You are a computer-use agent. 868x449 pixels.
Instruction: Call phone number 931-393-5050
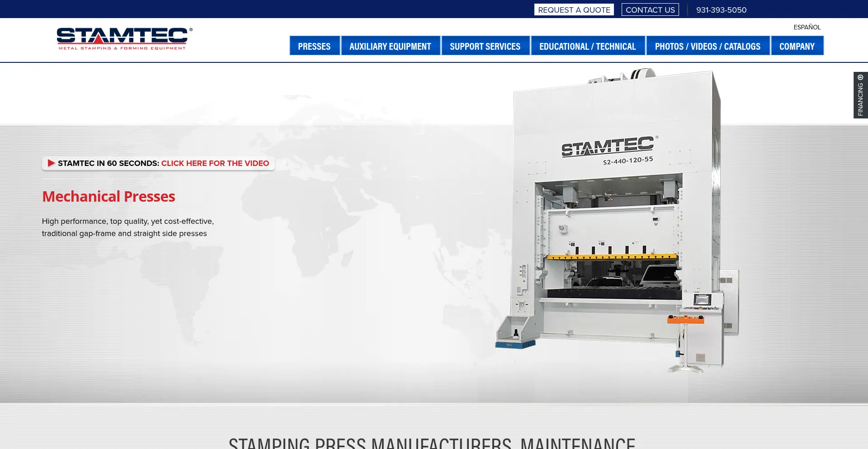coord(721,10)
